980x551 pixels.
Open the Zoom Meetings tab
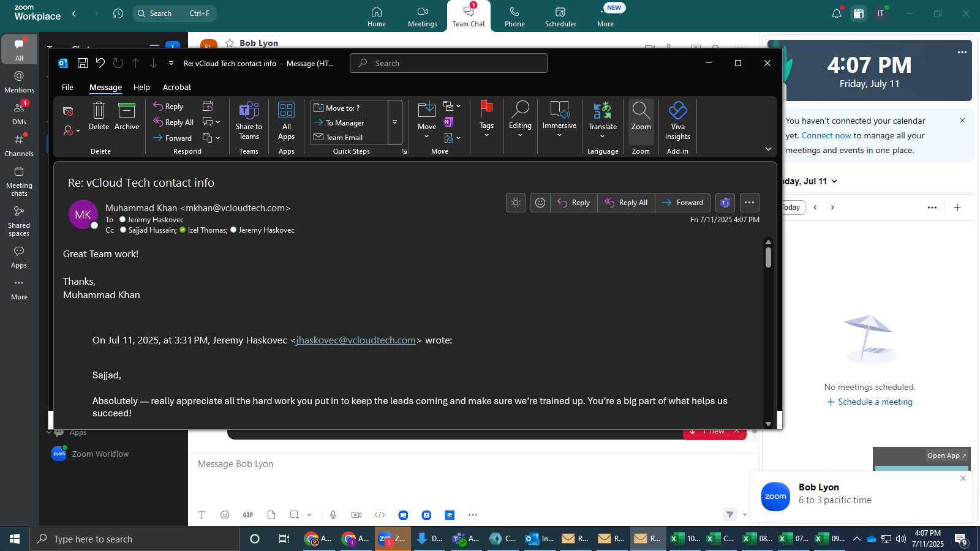[423, 17]
